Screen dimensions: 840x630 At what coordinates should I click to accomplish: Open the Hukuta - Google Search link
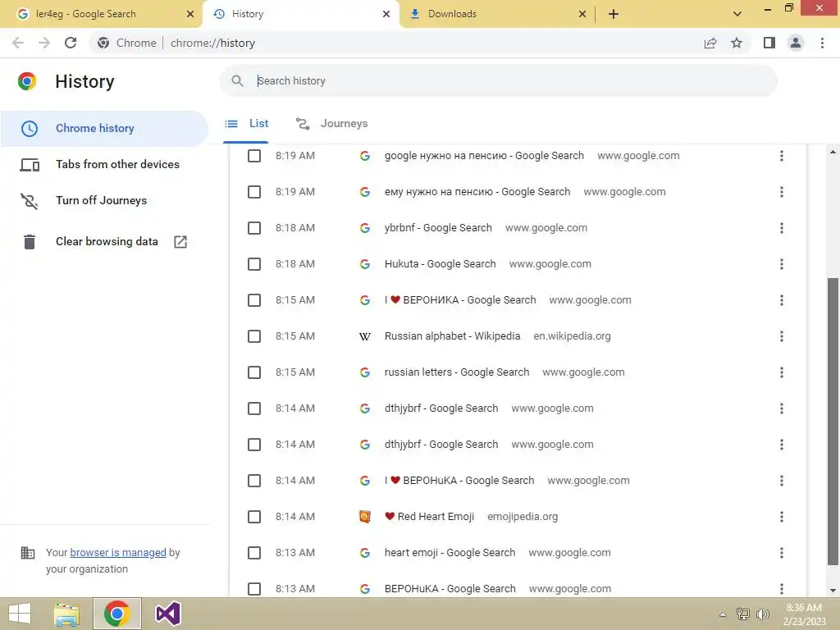440,264
